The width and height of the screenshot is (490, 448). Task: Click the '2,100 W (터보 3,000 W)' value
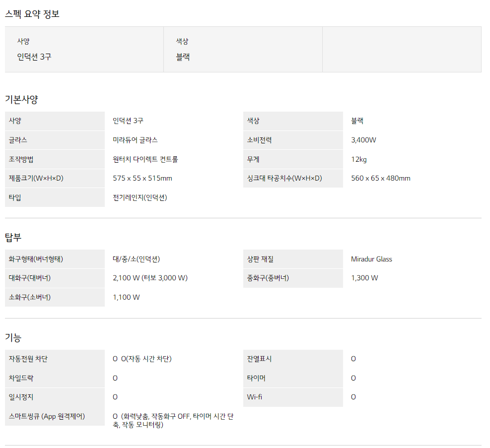[x=150, y=278]
